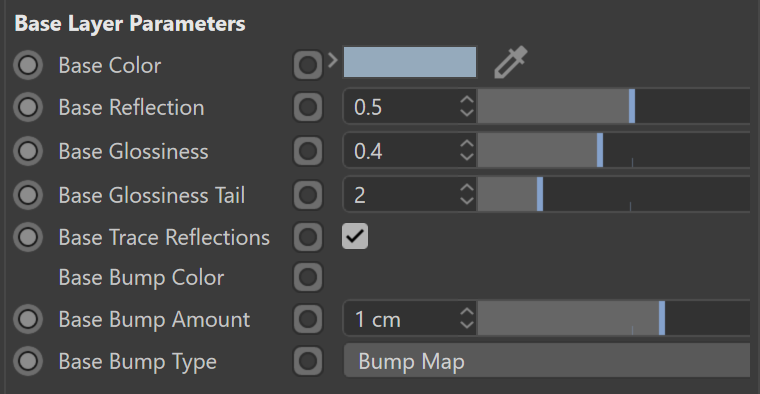
Task: Click the animation dot beside Base Color
Action: click(28, 65)
